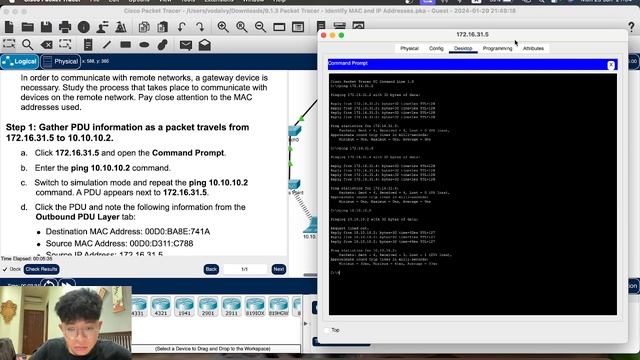Select the 4321 router device
Screen dimensions: 640x360
[x=161, y=307]
